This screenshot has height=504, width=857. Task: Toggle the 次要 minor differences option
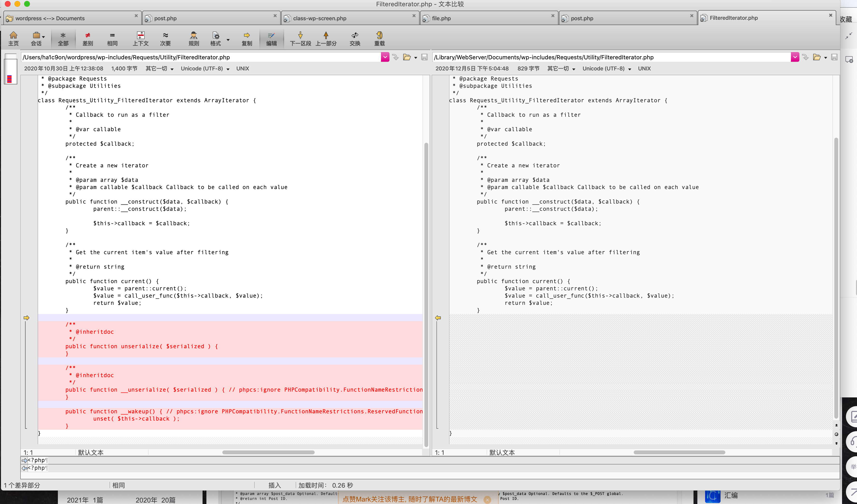tap(165, 39)
